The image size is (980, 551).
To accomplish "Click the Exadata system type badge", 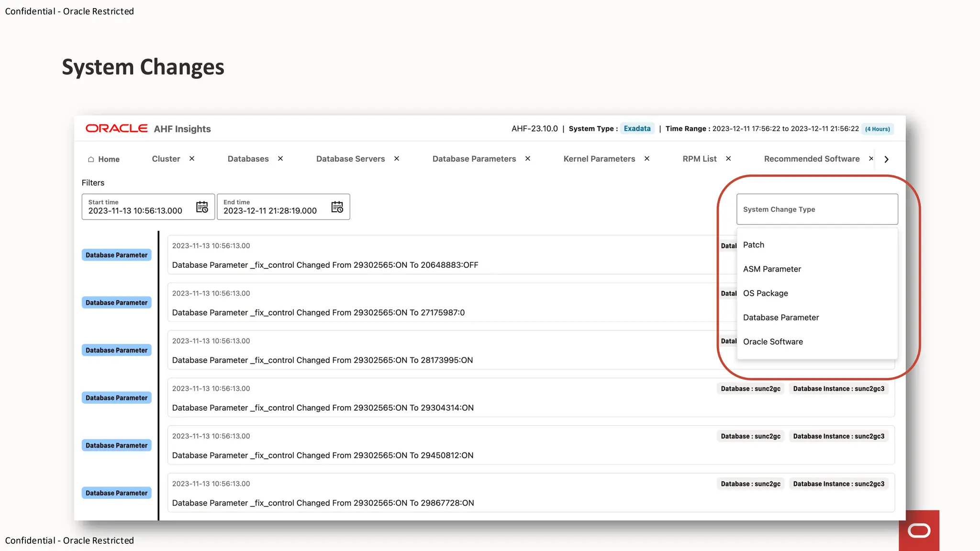I will 637,129.
